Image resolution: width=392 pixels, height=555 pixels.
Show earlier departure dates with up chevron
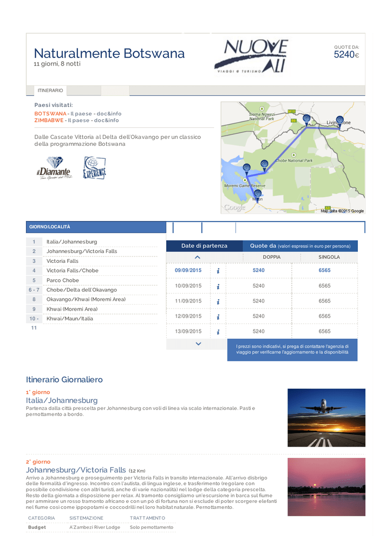click(198, 257)
